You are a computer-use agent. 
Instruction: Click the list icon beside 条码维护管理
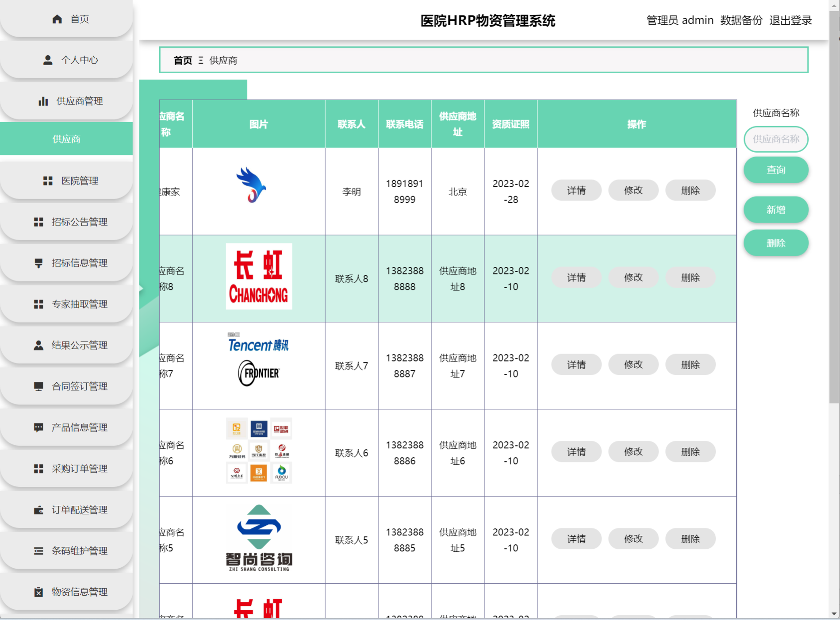click(x=38, y=551)
